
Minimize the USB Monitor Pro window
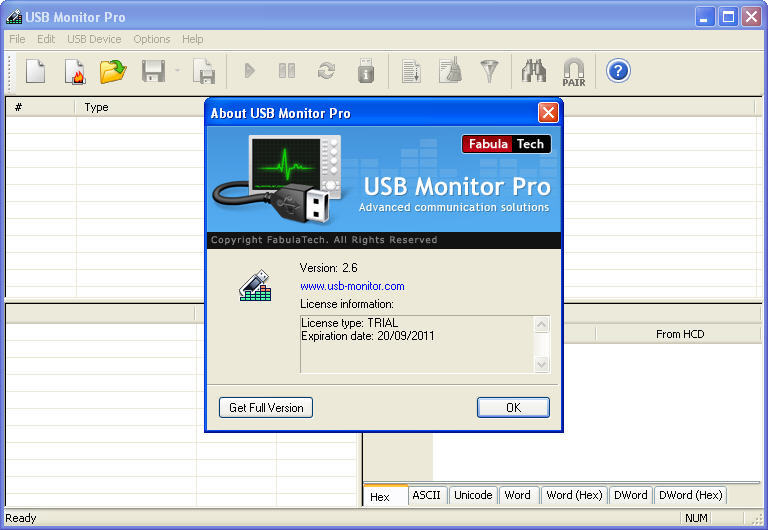click(704, 17)
